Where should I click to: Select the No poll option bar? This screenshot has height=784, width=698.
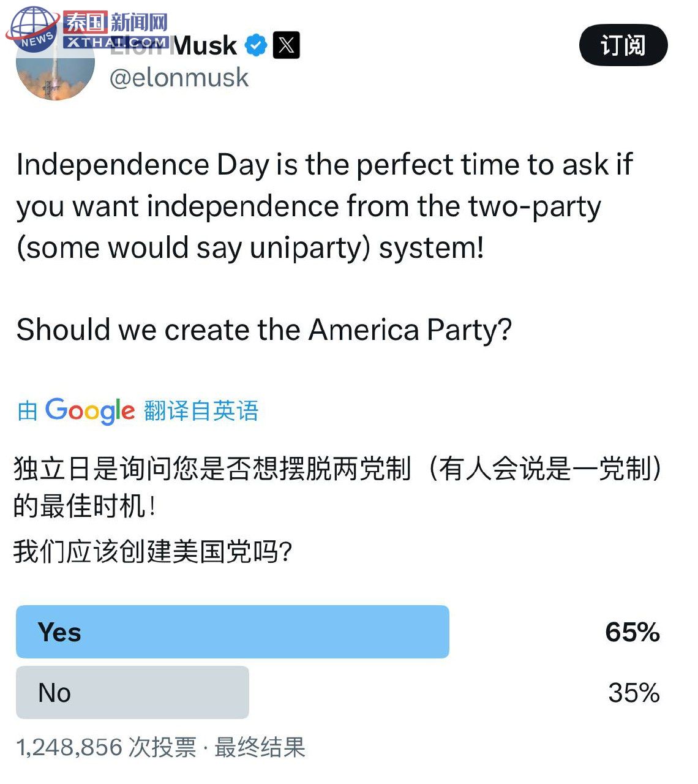point(132,692)
